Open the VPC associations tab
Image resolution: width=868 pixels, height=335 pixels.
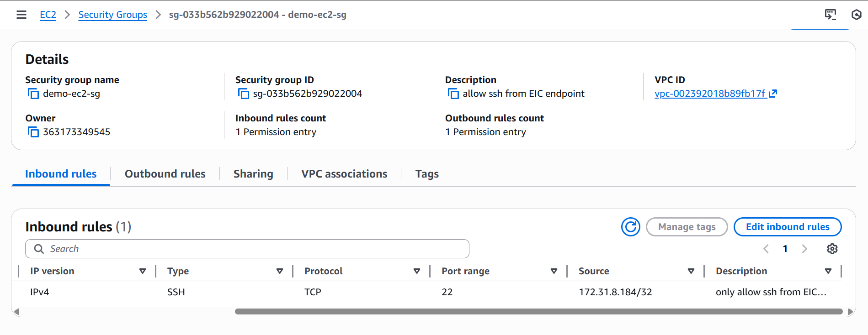[344, 174]
